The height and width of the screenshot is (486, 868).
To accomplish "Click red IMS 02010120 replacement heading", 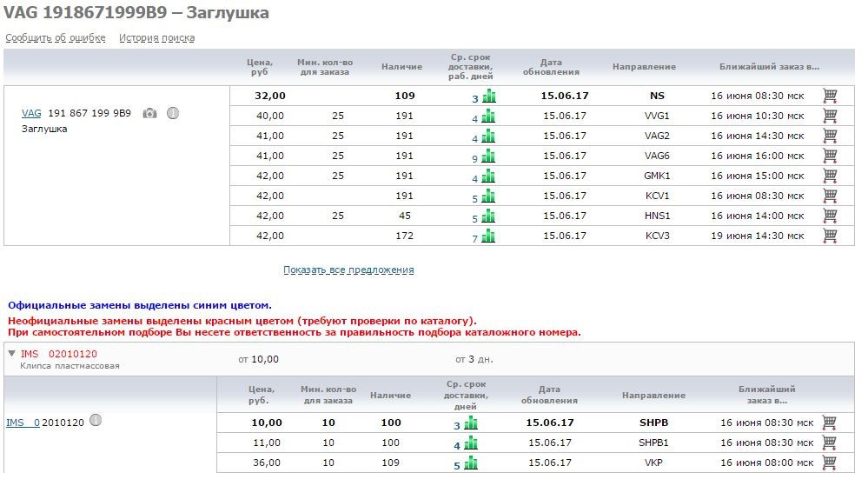I will coord(59,354).
